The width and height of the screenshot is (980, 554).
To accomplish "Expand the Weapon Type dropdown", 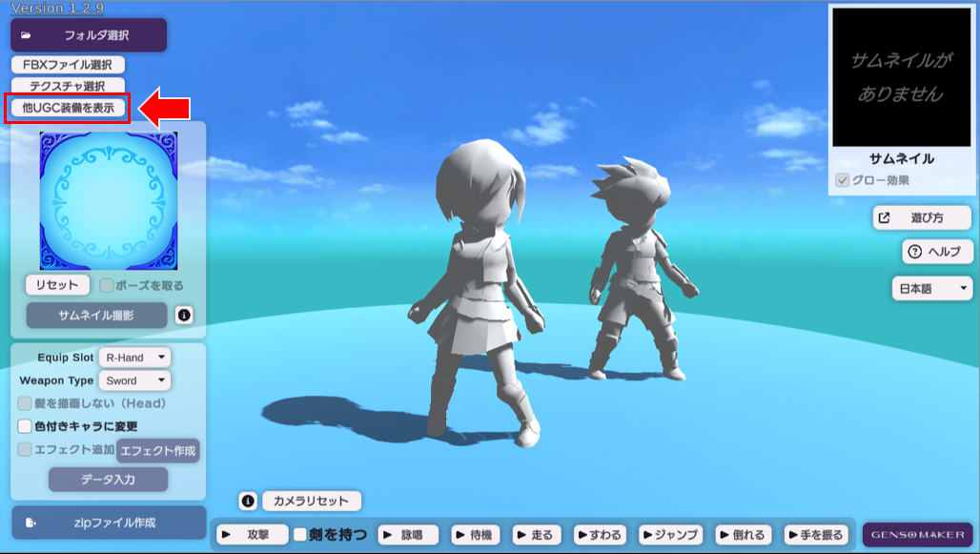I will click(x=134, y=380).
